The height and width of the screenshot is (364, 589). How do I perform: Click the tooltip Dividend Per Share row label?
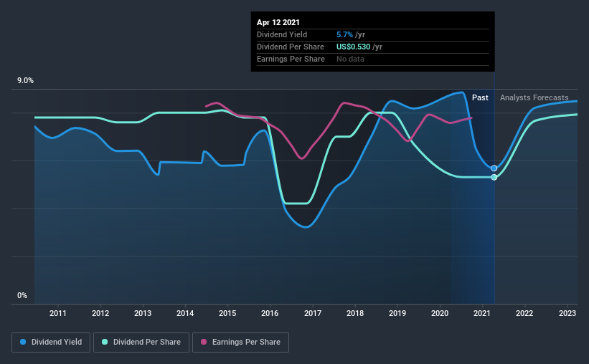pos(291,47)
